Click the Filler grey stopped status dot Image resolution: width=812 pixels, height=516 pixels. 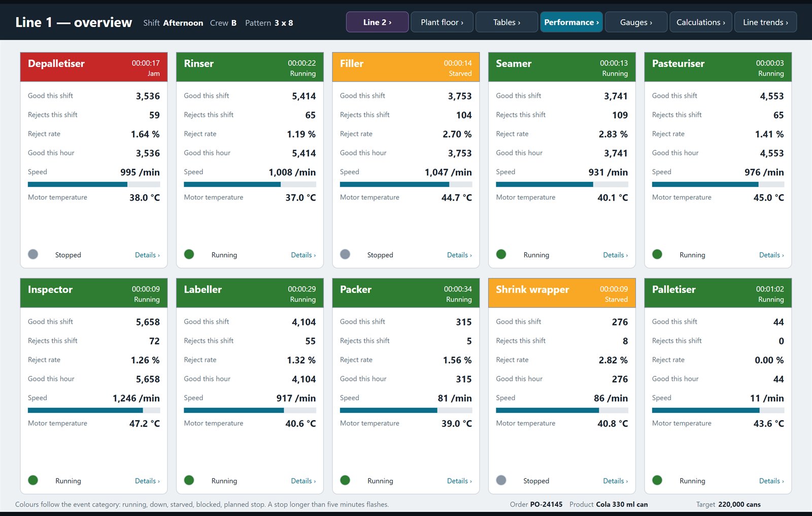345,254
